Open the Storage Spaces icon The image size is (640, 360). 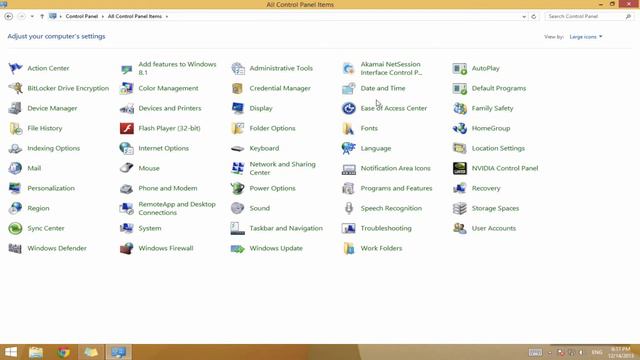(x=460, y=208)
